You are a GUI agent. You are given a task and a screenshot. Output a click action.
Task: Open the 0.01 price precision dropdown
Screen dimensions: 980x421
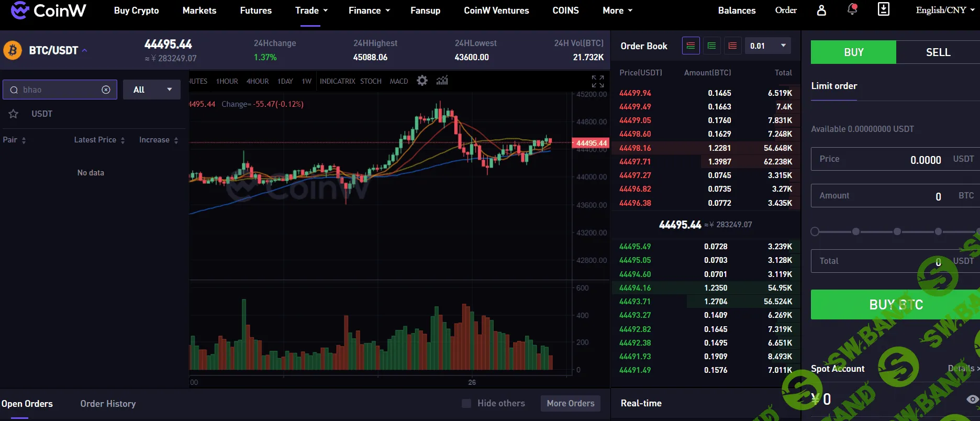tap(767, 46)
